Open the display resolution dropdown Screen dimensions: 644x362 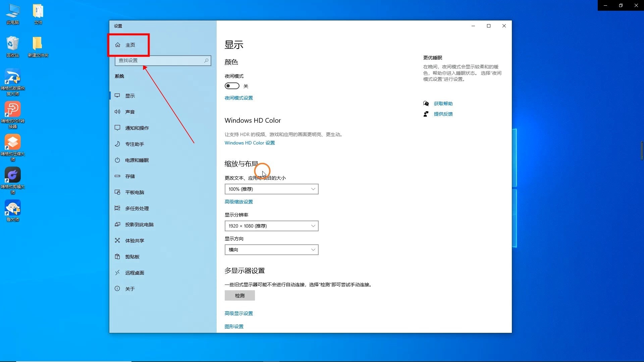coord(271,226)
